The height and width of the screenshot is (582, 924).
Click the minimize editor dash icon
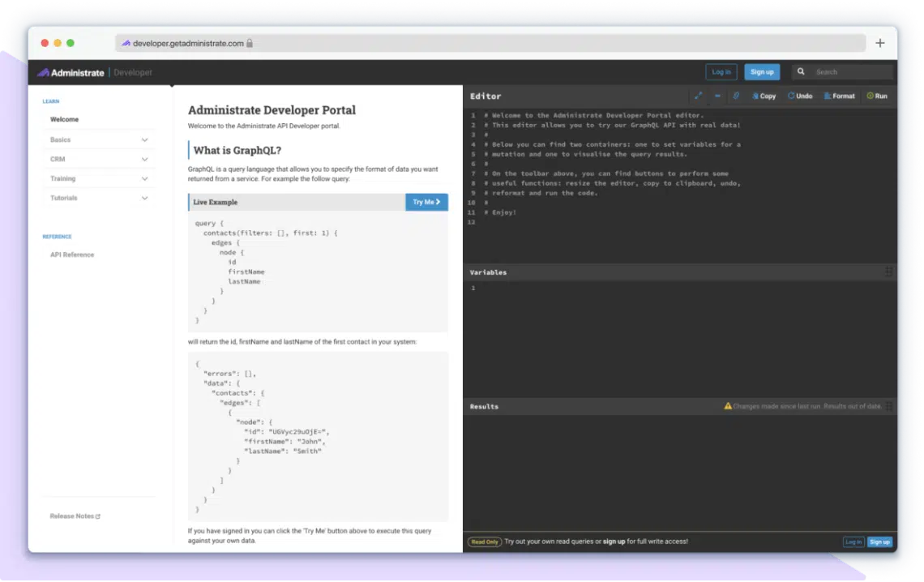[717, 96]
